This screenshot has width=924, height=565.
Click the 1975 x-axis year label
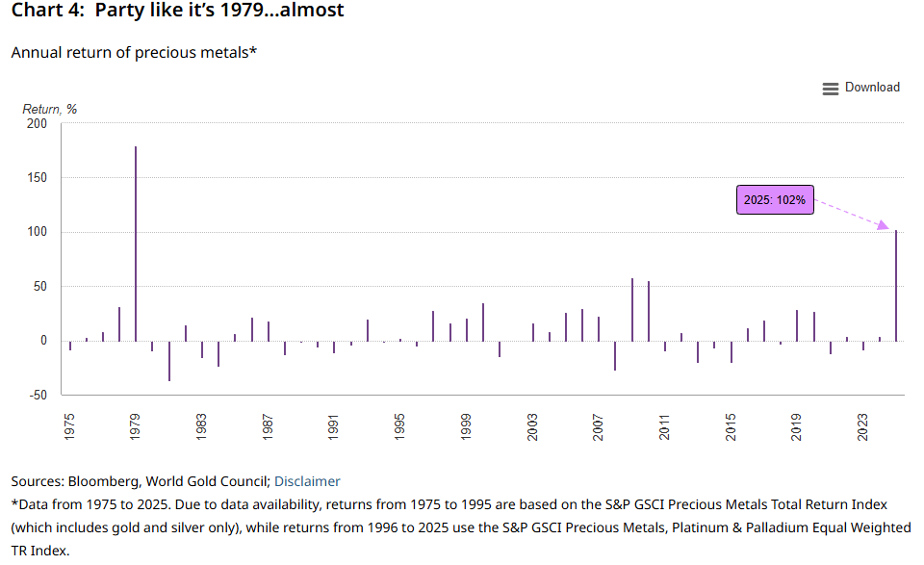click(x=69, y=427)
